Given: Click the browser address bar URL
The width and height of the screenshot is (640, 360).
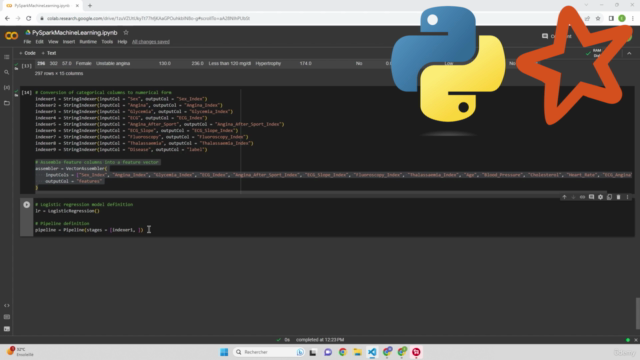Looking at the screenshot, I should pyautogui.click(x=148, y=18).
